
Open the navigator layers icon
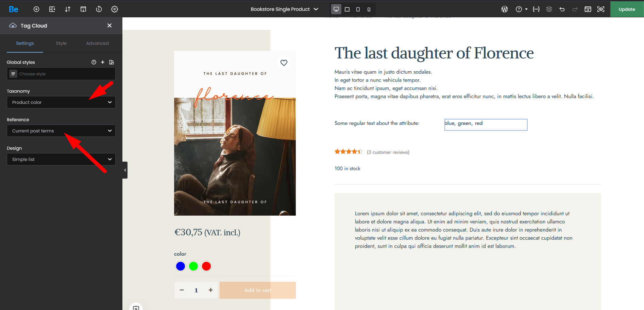[x=549, y=9]
